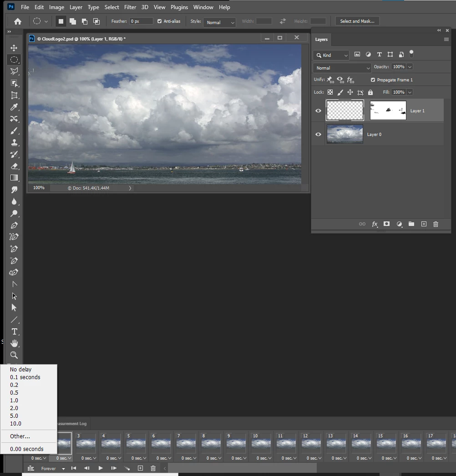
Task: Duplicate selected frame button
Action: coord(140,468)
